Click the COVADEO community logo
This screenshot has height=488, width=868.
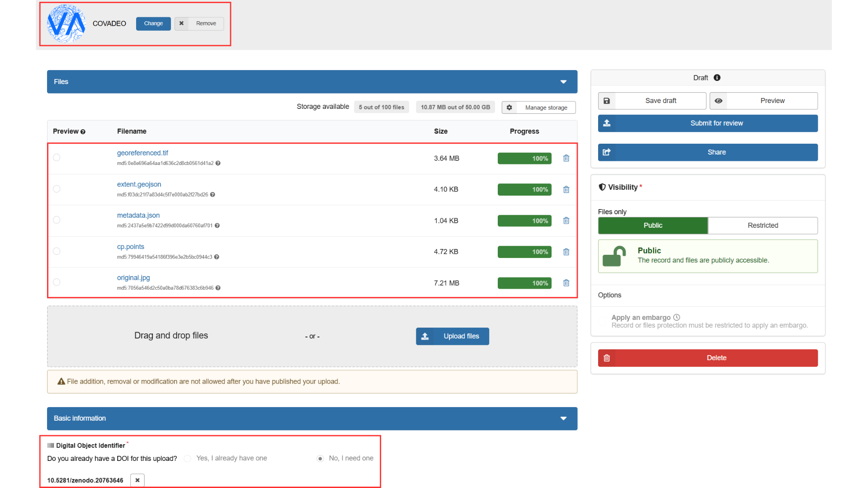(x=66, y=23)
